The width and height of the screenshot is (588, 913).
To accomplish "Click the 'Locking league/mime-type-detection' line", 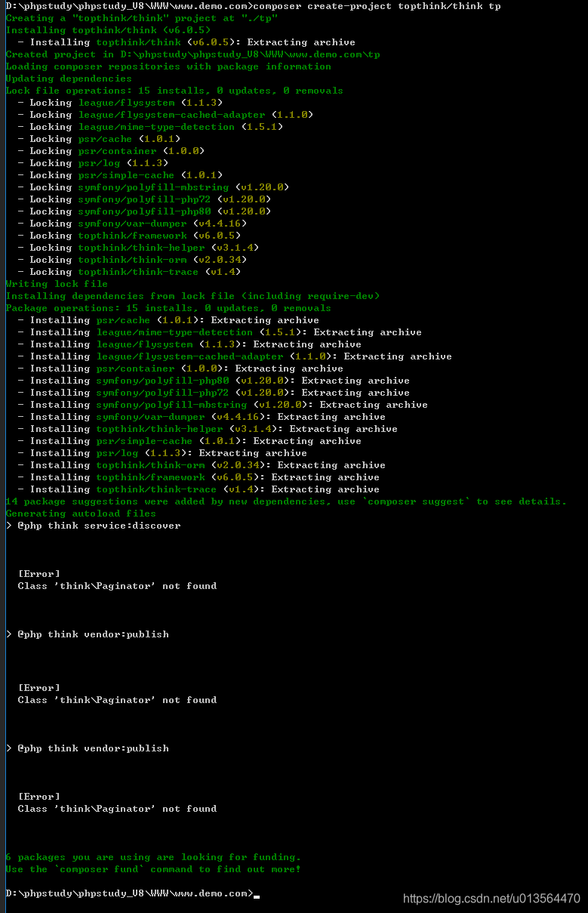I will 150,127.
